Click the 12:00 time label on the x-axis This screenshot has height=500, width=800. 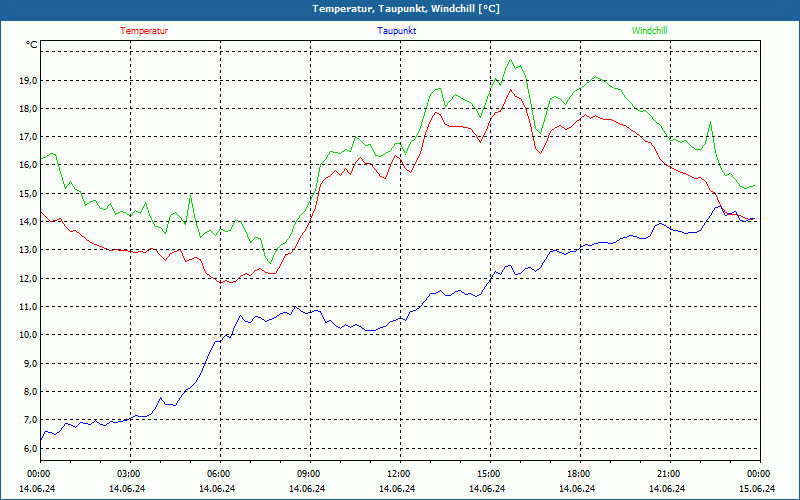400,474
